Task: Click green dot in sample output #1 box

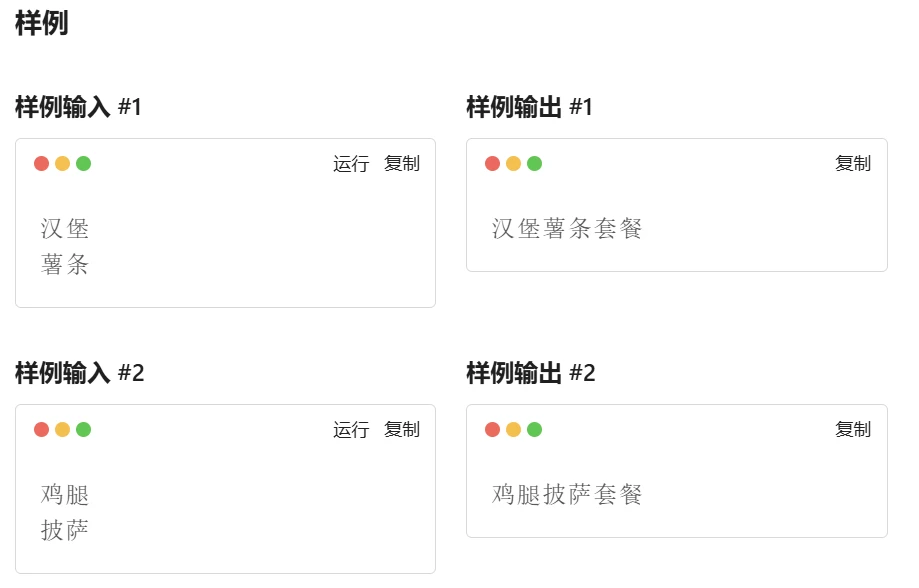Action: coord(535,164)
